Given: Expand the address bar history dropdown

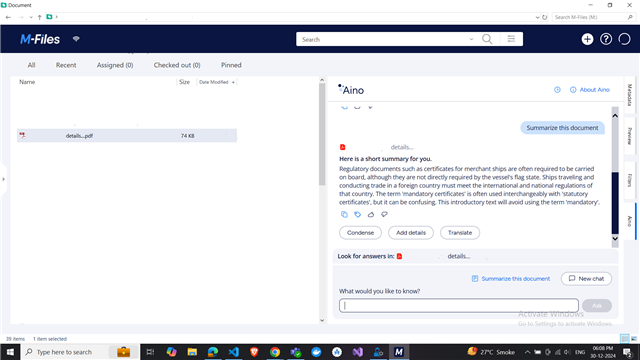Looking at the screenshot, I should 537,17.
